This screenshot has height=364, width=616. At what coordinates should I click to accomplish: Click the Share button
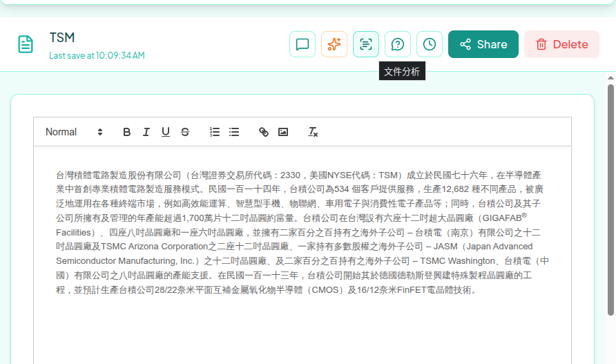tap(483, 44)
